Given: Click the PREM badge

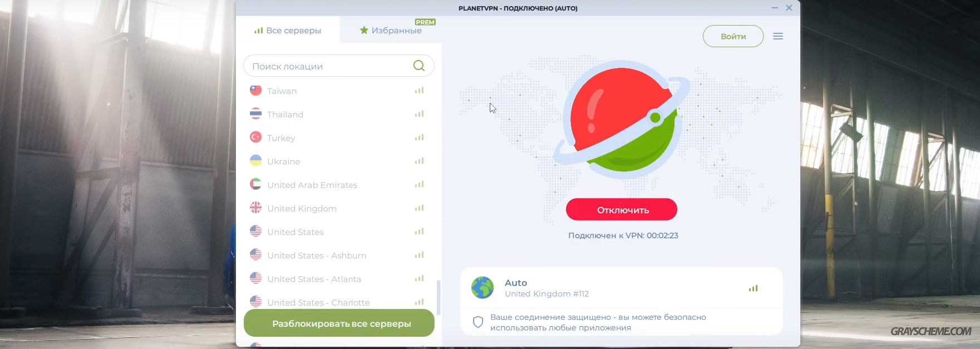Looking at the screenshot, I should click(x=425, y=22).
